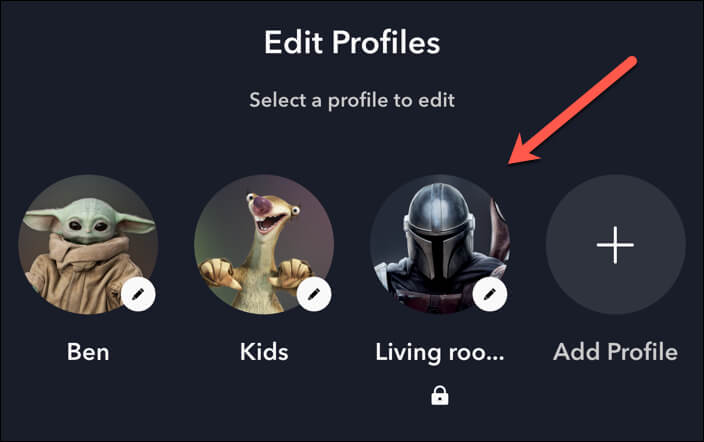This screenshot has height=442, width=704.
Task: Click the Kids profile name
Action: coord(263,352)
